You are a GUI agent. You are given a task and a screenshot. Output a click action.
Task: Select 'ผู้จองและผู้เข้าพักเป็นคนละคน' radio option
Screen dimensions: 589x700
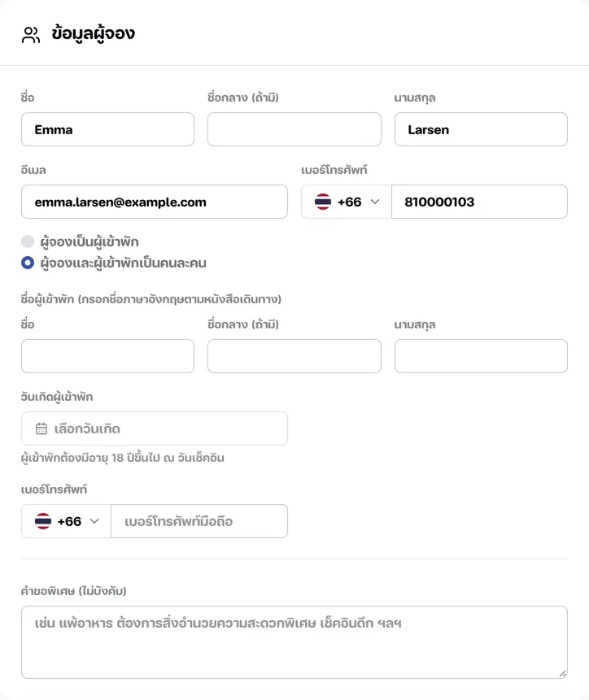pos(28,263)
